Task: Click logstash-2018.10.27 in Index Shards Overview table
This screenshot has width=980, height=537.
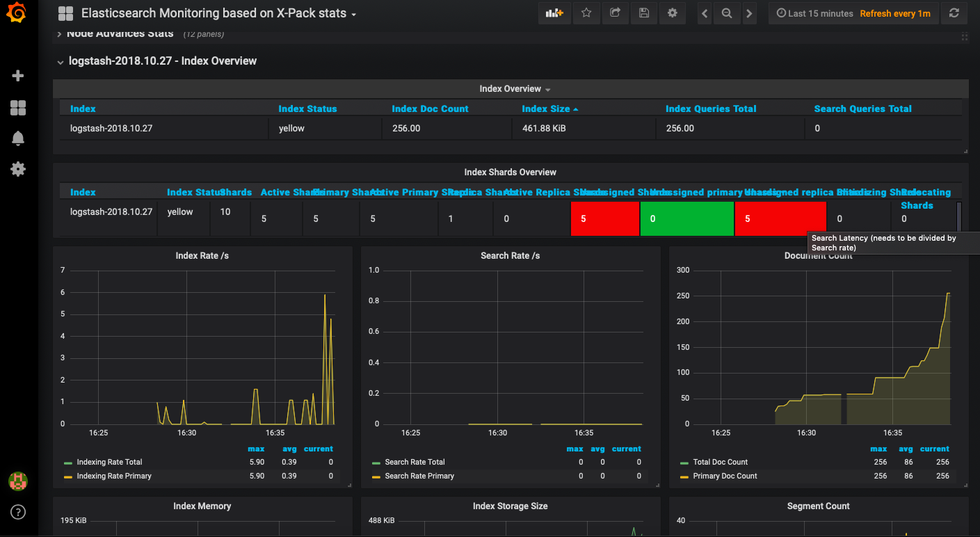Action: (x=111, y=212)
